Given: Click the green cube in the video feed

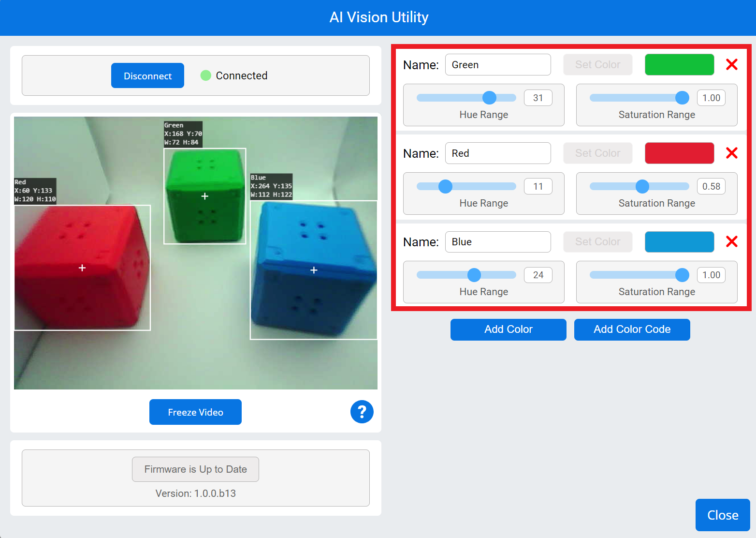Looking at the screenshot, I should pyautogui.click(x=205, y=196).
